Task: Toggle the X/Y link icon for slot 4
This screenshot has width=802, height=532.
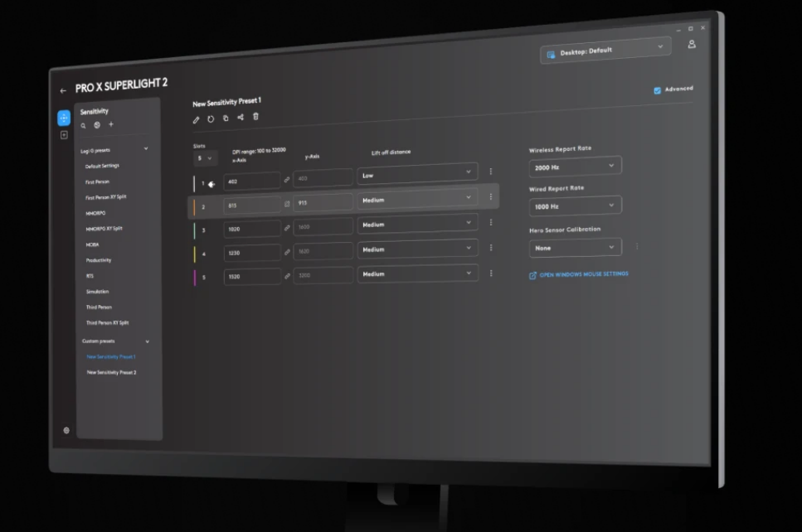Action: coord(287,252)
